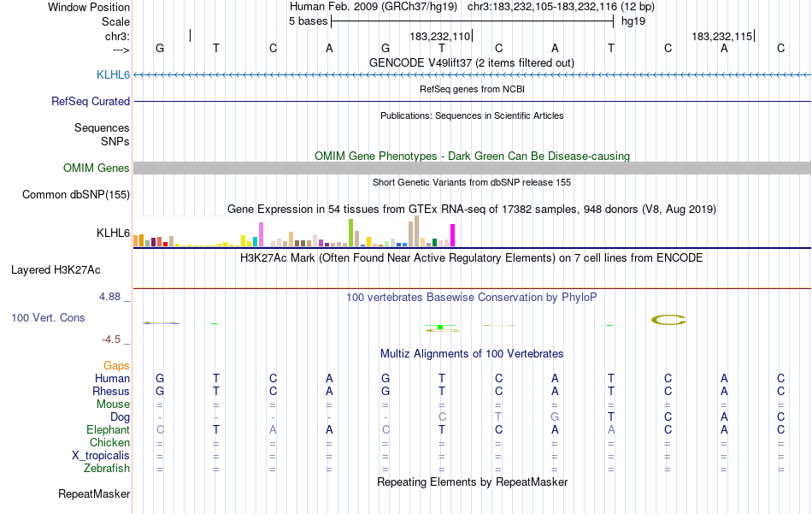Screen dimensions: 812x514
Task: Click the X_tropicalis species row label
Action: 101,456
